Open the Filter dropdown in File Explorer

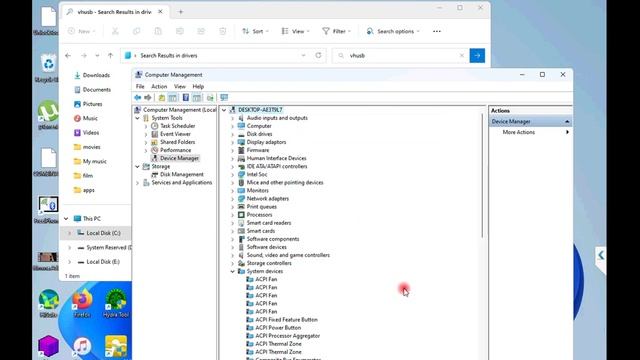[336, 31]
